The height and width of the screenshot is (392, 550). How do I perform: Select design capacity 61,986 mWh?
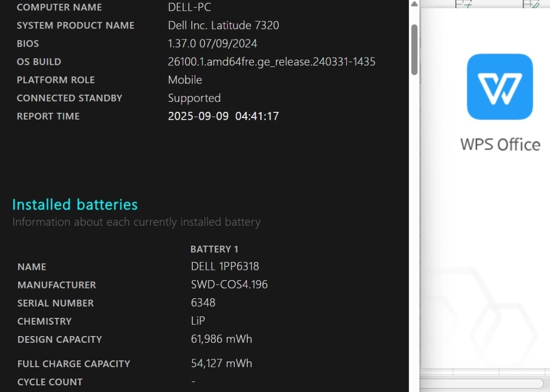tap(221, 340)
